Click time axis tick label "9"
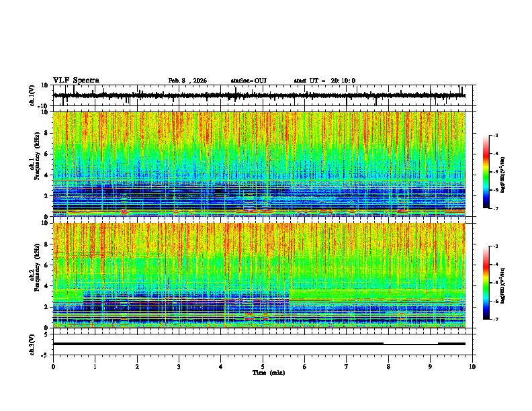This screenshot has height=411, width=532. pos(430,367)
